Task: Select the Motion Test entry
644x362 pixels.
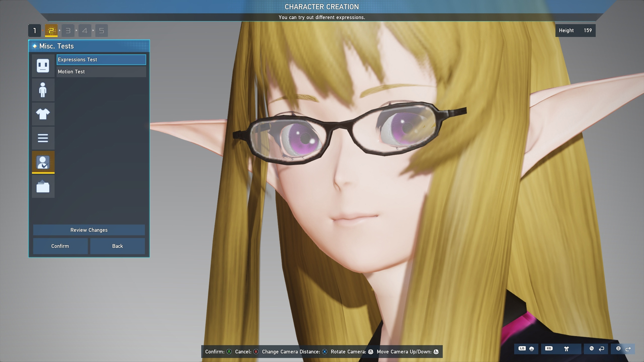Action: 101,72
